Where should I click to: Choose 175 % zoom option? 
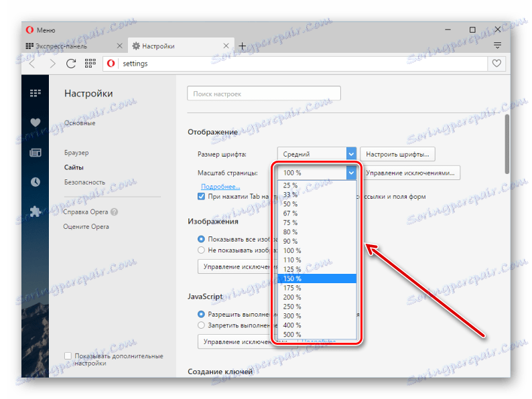tap(317, 288)
